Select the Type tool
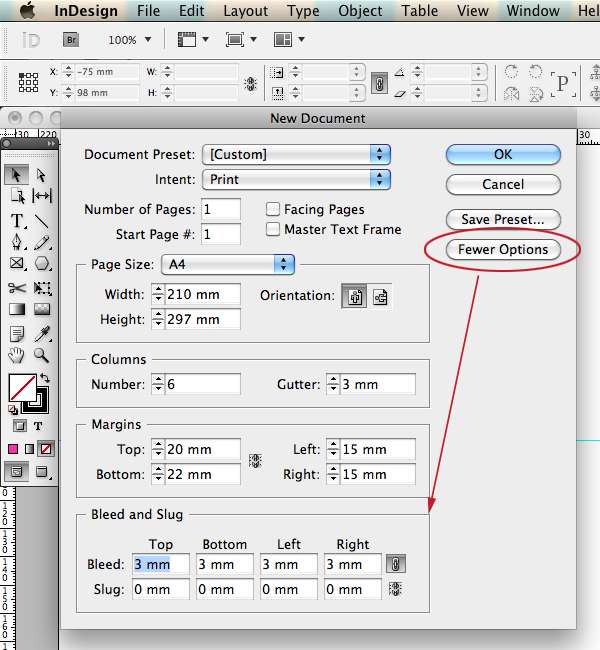This screenshot has width=600, height=650. point(17,221)
